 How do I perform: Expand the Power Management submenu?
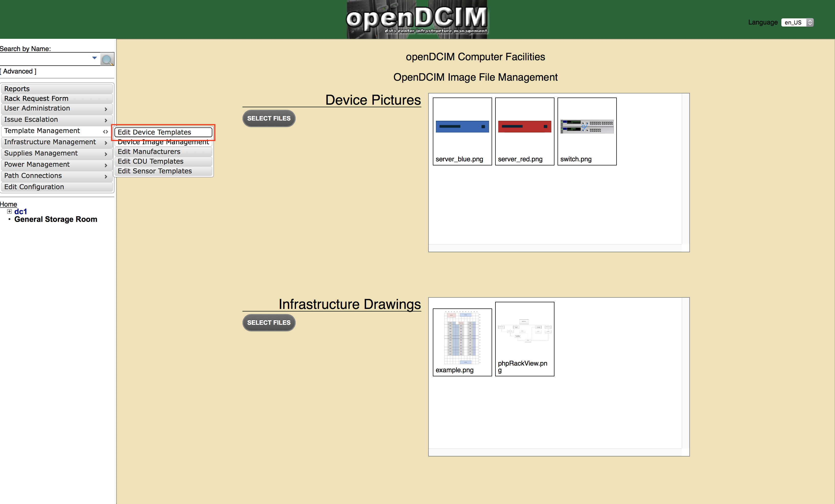point(57,165)
